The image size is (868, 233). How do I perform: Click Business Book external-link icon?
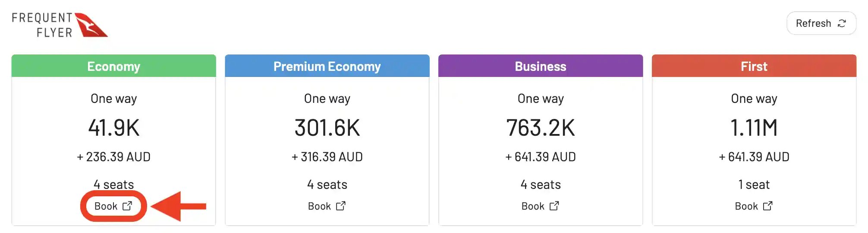click(x=554, y=206)
